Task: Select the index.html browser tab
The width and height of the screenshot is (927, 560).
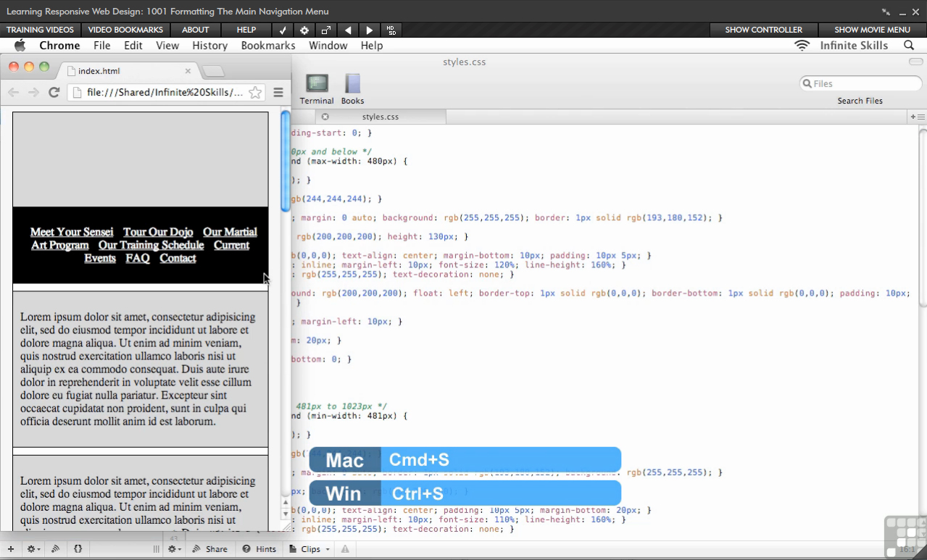Action: click(x=127, y=71)
